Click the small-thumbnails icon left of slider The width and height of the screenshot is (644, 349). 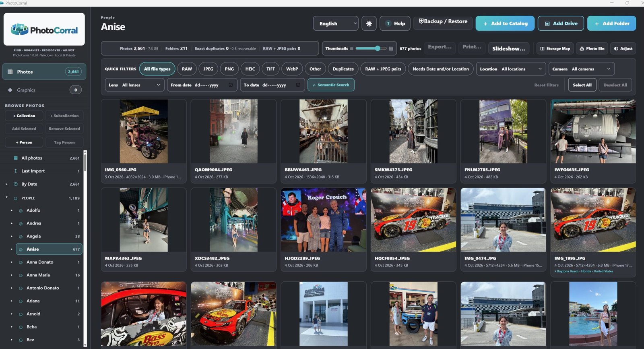point(352,48)
